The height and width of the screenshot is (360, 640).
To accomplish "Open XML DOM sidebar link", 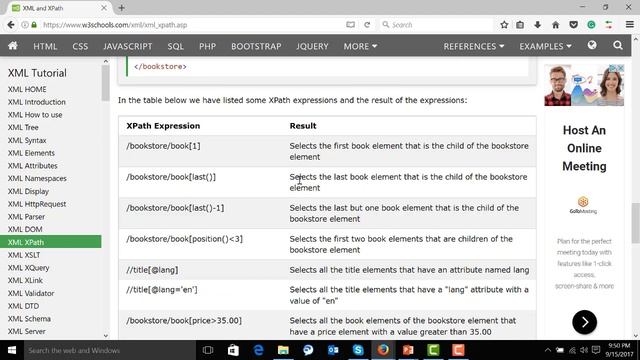I will coord(25,229).
